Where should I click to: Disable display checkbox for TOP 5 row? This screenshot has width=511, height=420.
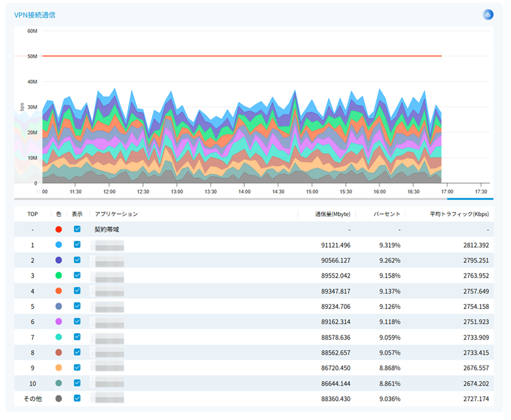click(77, 306)
